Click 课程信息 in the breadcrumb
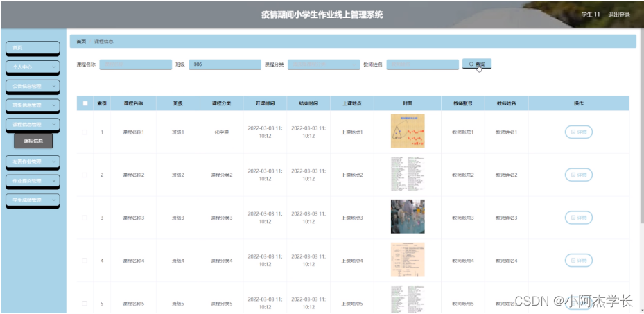This screenshot has height=314, width=644. [x=104, y=41]
